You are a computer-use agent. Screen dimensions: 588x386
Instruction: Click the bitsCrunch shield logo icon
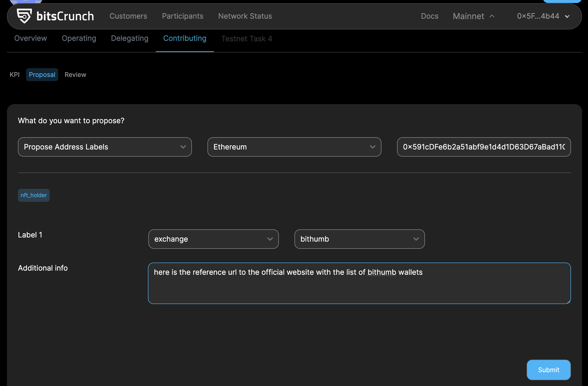(x=24, y=16)
